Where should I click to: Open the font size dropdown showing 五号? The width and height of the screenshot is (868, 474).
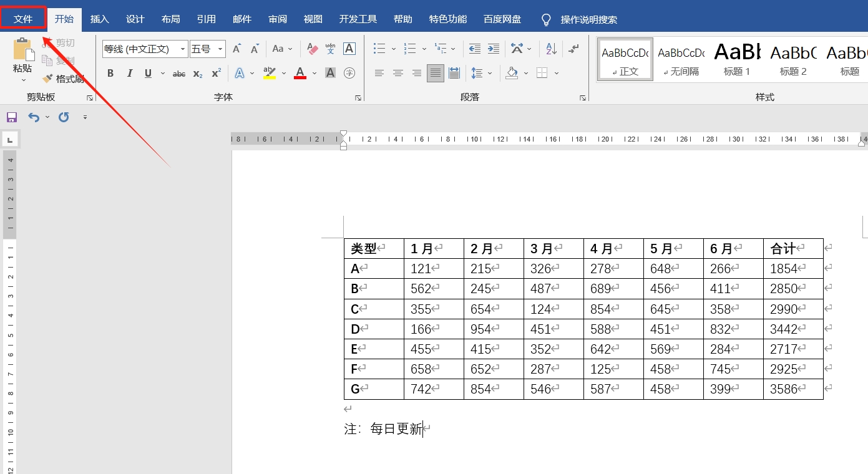coord(219,49)
